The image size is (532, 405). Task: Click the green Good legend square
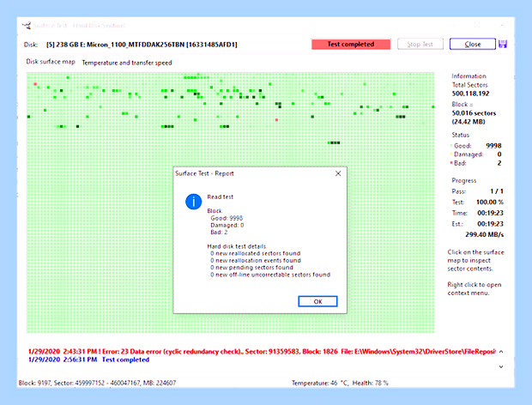[x=451, y=146]
